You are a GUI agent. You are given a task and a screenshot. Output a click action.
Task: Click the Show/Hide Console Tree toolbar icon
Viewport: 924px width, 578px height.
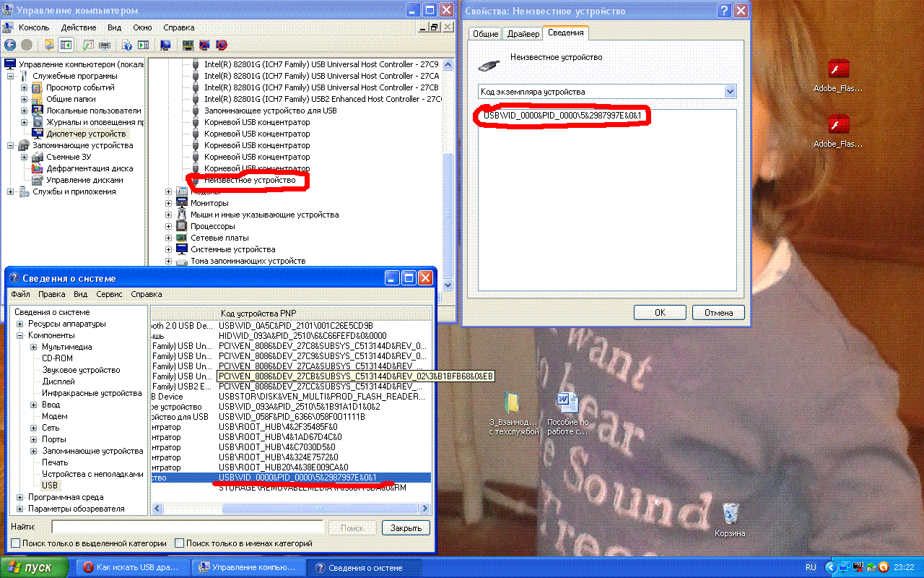tap(66, 45)
